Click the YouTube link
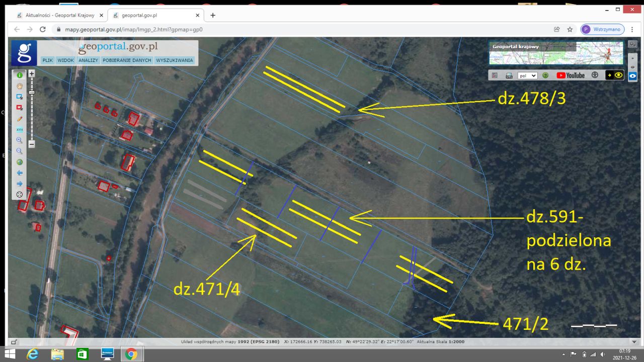 (571, 75)
